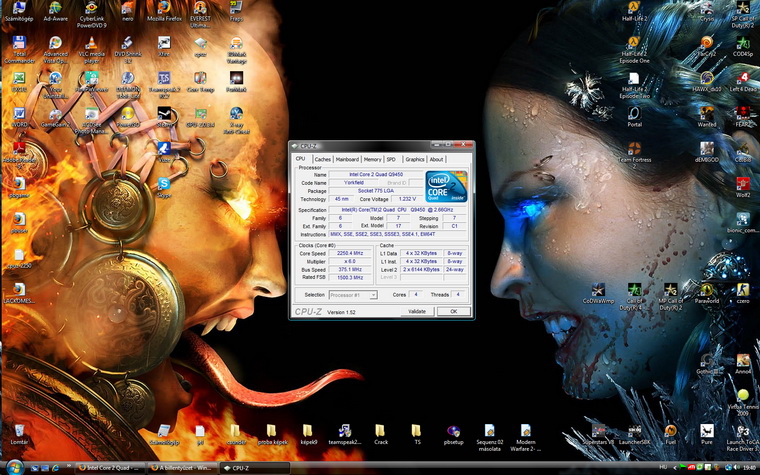The width and height of the screenshot is (760, 475).
Task: Click the system tray clock
Action: tap(749, 468)
